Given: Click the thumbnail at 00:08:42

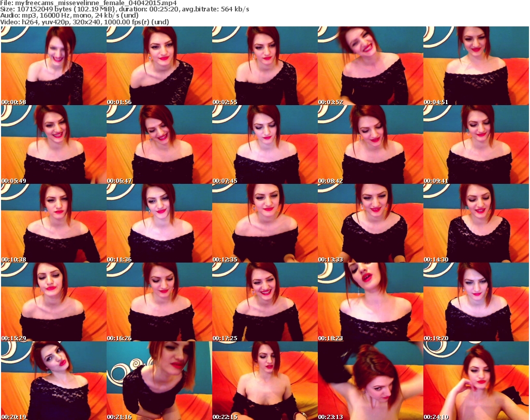Looking at the screenshot, I should point(371,144).
